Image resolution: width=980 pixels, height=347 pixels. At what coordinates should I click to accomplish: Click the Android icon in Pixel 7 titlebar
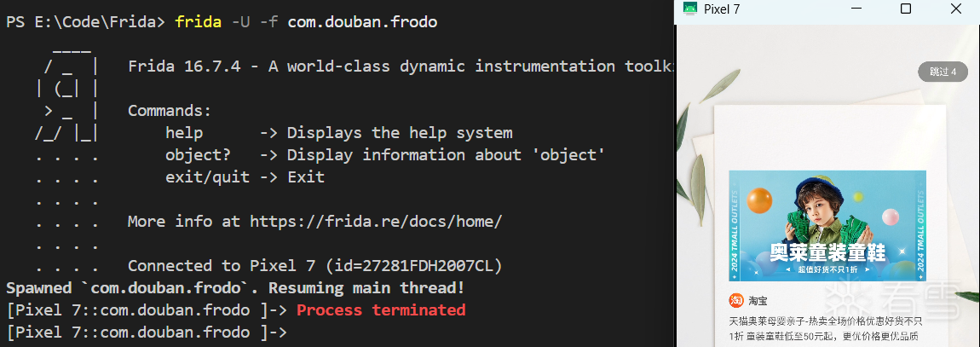[x=689, y=9]
